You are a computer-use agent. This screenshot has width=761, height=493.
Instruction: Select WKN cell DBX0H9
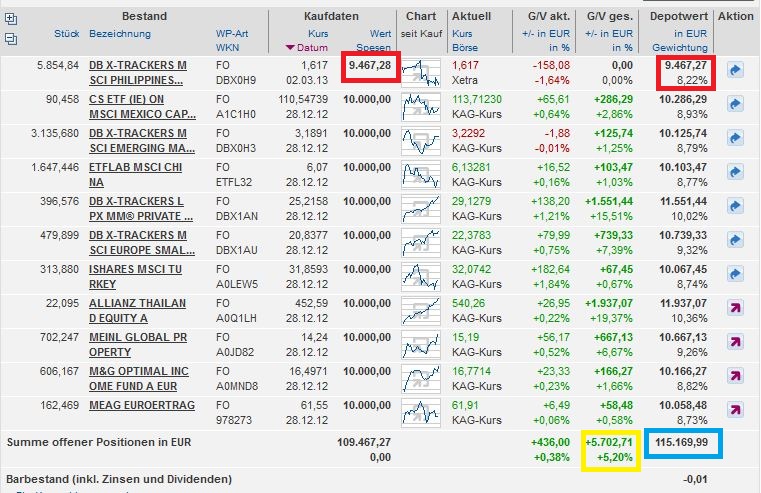236,80
